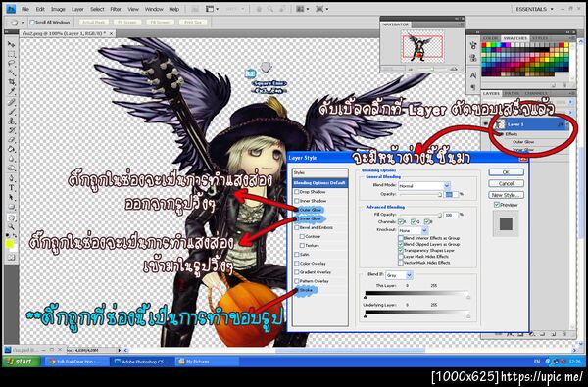Click the Opacity slider in General Blending
This screenshot has height=387, width=588.
420,194
